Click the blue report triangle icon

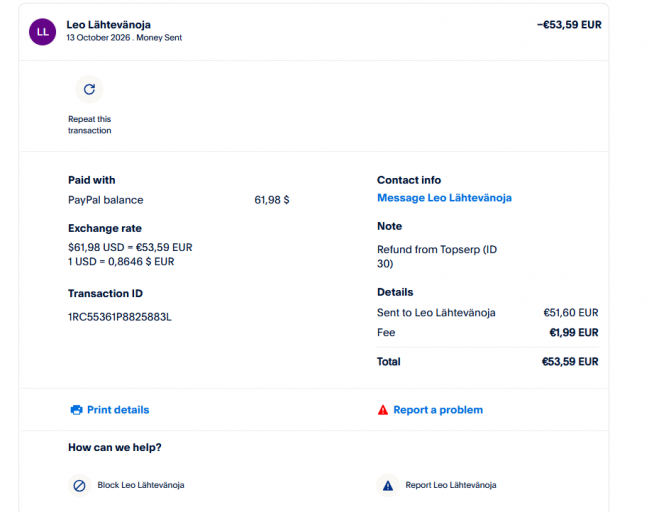(388, 485)
